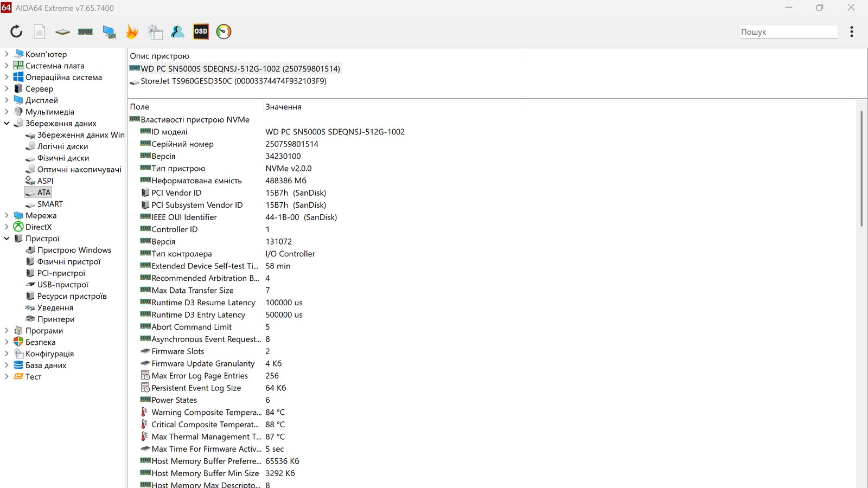Expand the Дисплей tree node
Viewport: 868px width, 488px height.
pyautogui.click(x=7, y=100)
